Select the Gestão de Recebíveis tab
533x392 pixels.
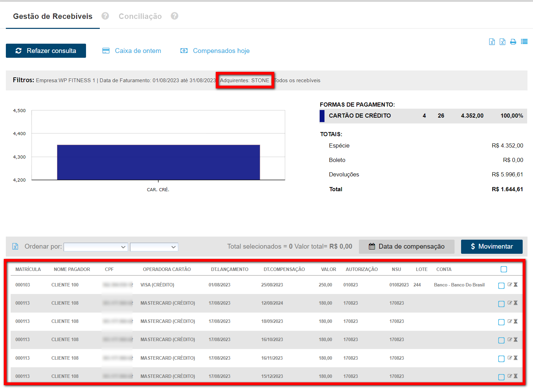tap(53, 17)
